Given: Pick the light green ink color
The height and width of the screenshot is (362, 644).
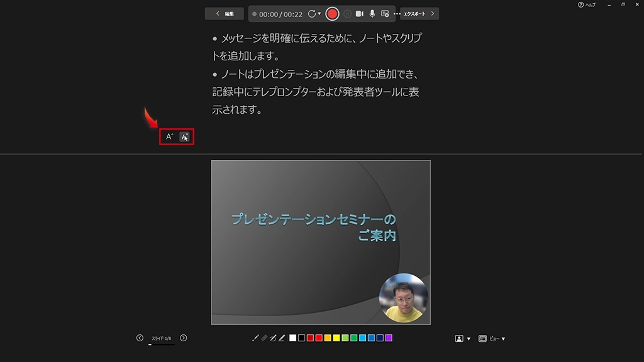Looking at the screenshot, I should pyautogui.click(x=345, y=337).
